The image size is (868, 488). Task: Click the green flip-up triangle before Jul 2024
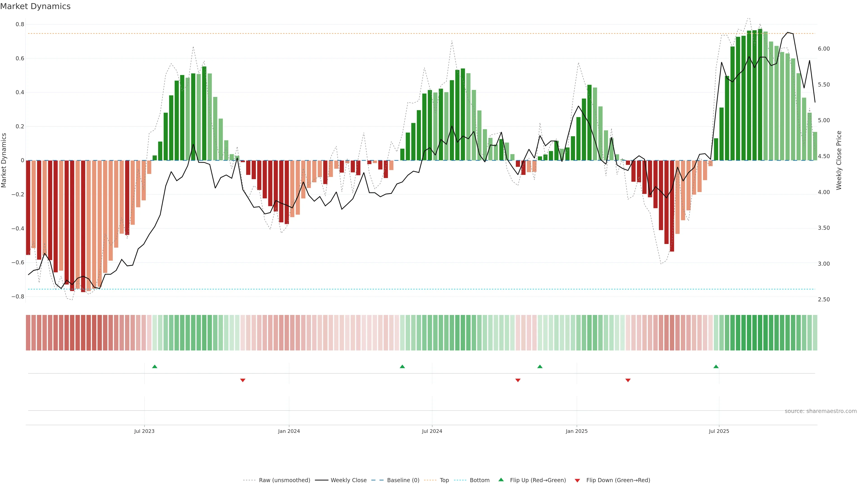point(402,366)
